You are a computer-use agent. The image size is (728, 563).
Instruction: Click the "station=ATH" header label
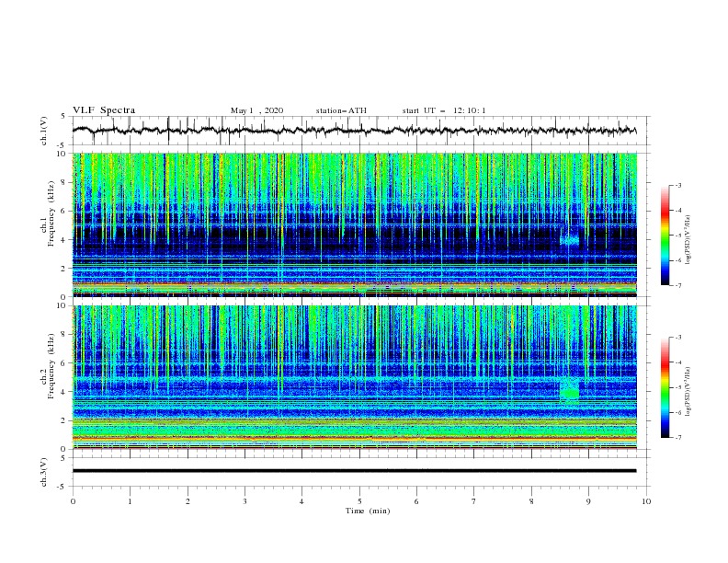coord(341,110)
